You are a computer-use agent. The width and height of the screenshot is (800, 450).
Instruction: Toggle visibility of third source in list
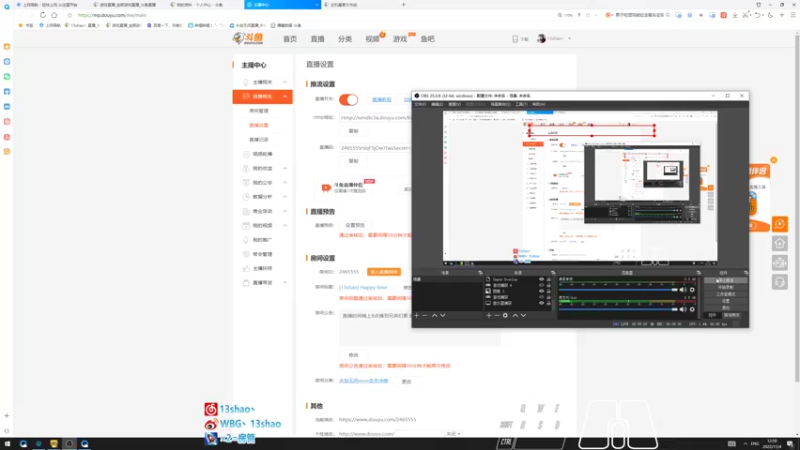541,291
